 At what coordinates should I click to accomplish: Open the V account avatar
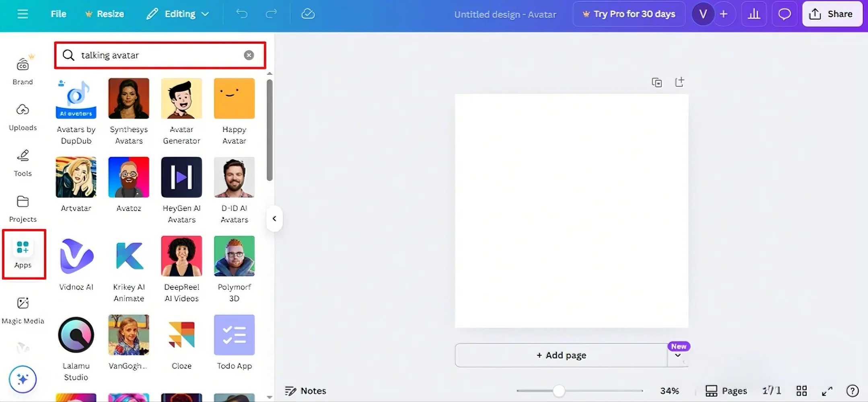point(703,14)
